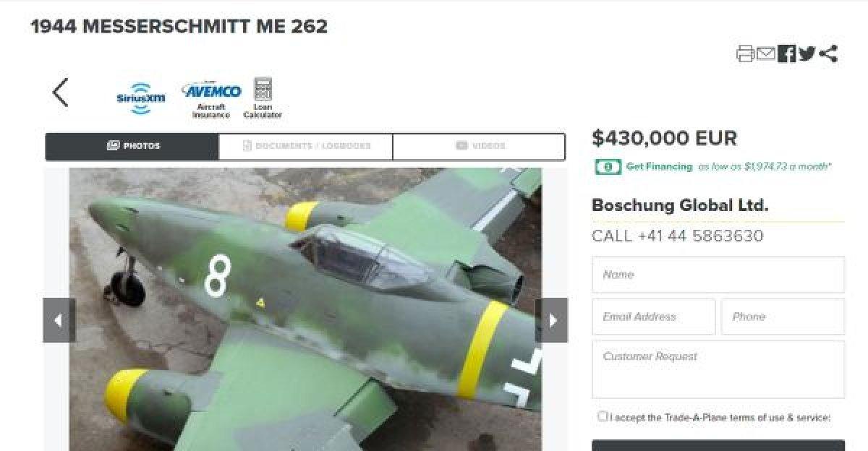The height and width of the screenshot is (451, 868).
Task: Share the listing on Twitter
Action: [x=807, y=54]
